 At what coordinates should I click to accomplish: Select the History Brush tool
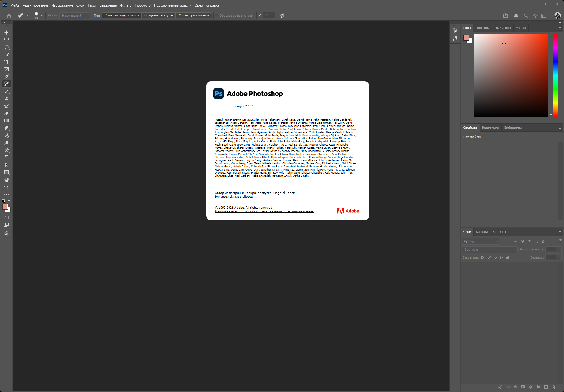tap(7, 106)
